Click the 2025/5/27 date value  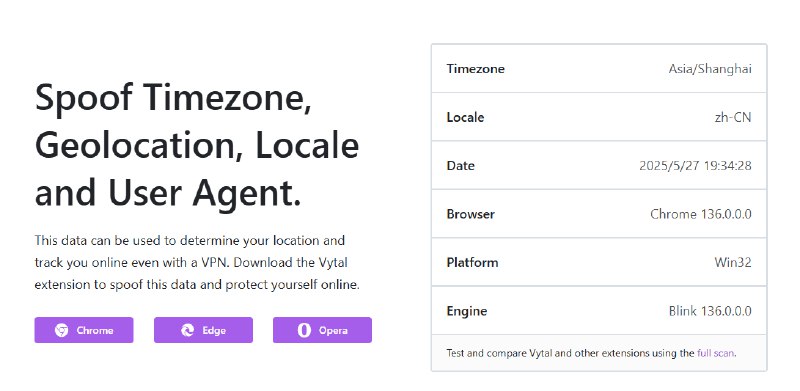point(695,165)
